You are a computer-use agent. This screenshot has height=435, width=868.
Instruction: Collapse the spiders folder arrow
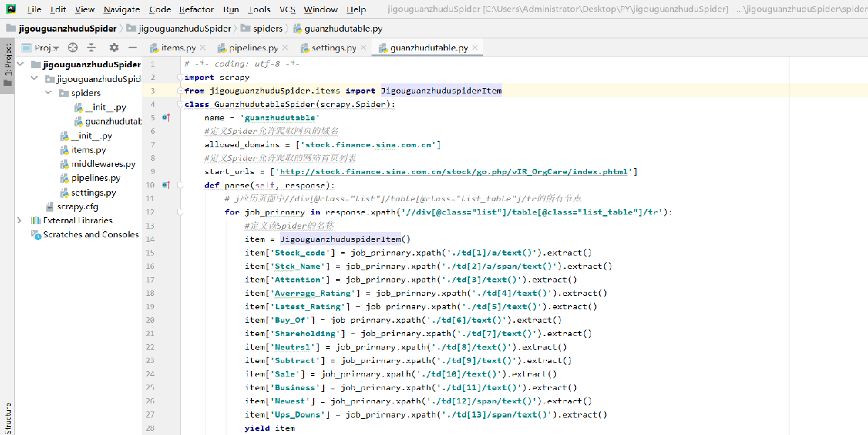pos(49,93)
